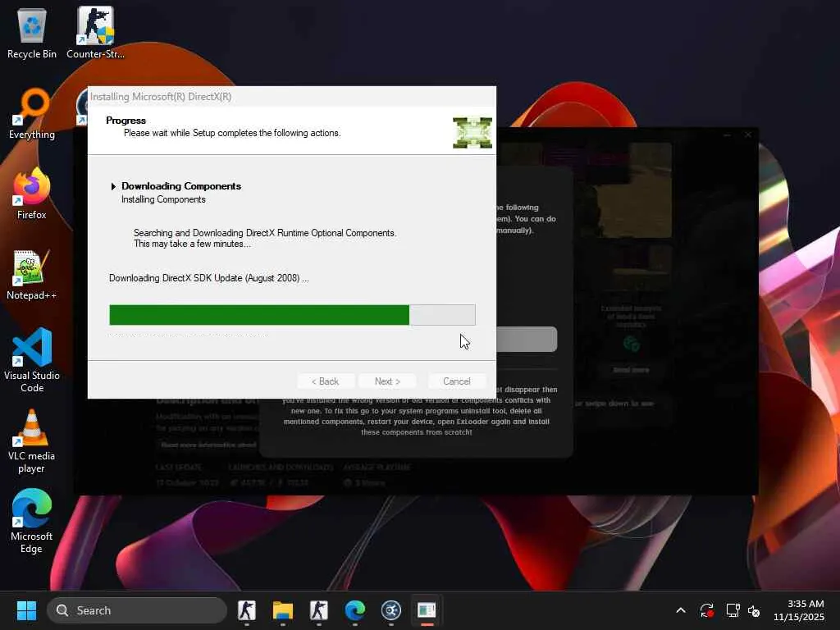Open the Counter-Strike desktop shortcut

(95, 33)
